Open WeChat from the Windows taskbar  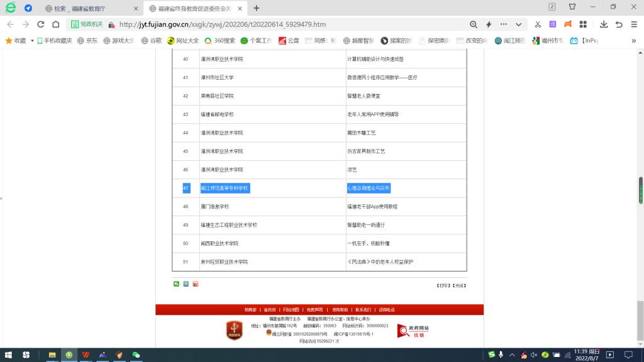point(136,354)
